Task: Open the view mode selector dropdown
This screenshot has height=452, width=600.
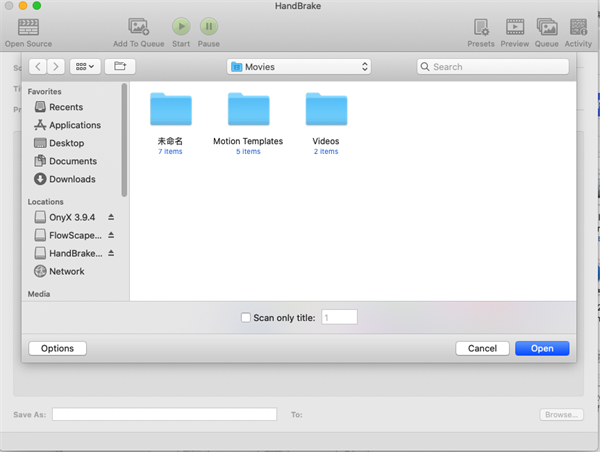Action: pyautogui.click(x=85, y=67)
